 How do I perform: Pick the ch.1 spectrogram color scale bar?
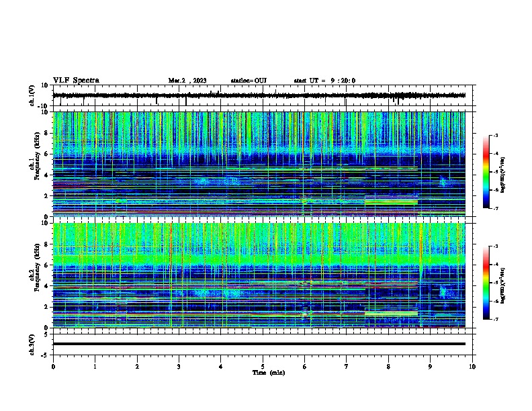pos(486,172)
